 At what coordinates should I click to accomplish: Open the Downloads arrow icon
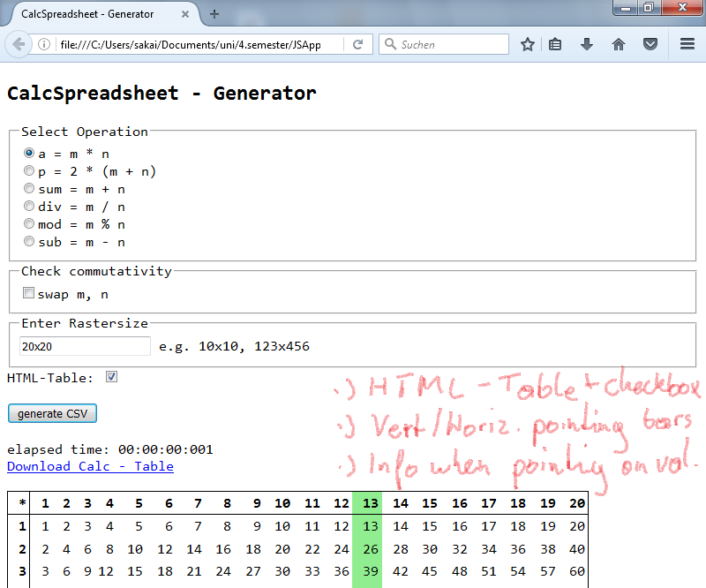pos(587,43)
